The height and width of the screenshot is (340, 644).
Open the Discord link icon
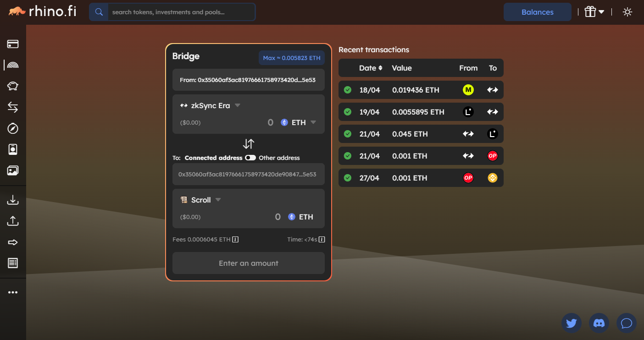[x=599, y=323]
